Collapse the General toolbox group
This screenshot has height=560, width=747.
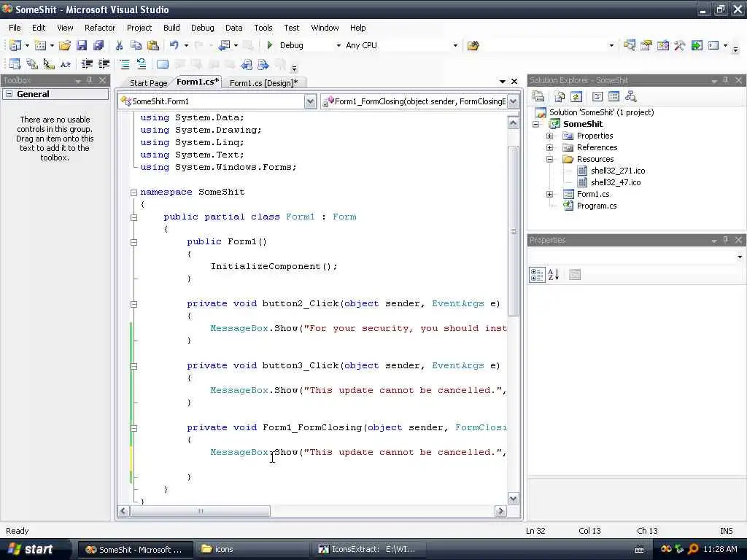coord(9,94)
